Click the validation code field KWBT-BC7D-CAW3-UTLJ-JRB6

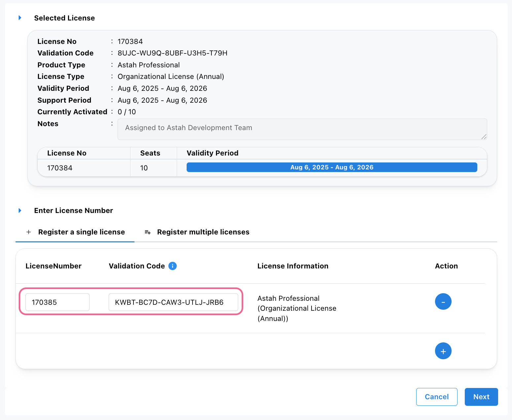click(x=173, y=302)
